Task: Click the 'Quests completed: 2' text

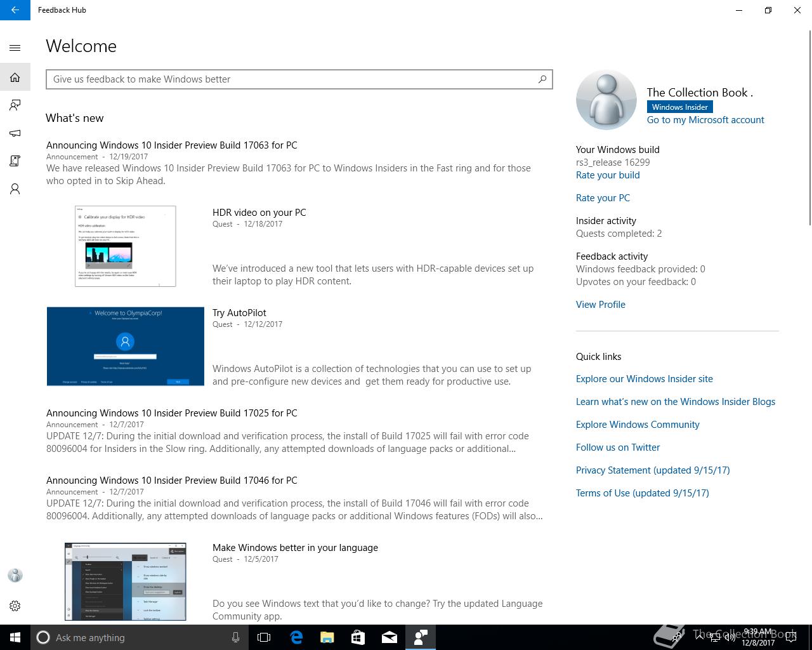Action: (x=619, y=234)
